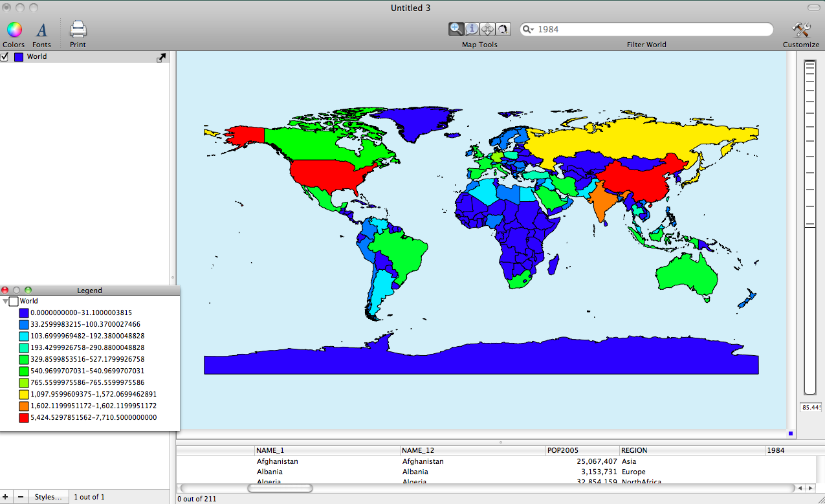
Task: Open the Styles... button
Action: click(x=49, y=497)
